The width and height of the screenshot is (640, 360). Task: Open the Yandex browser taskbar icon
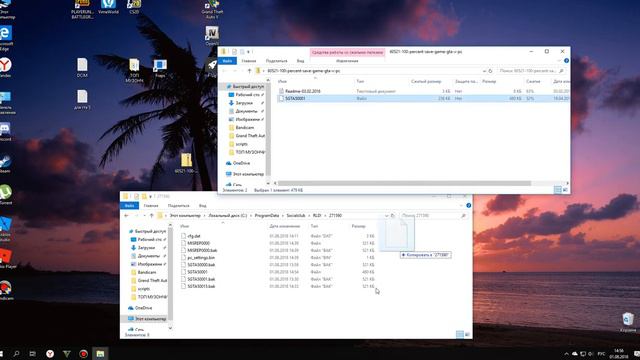pyautogui.click(x=50, y=353)
